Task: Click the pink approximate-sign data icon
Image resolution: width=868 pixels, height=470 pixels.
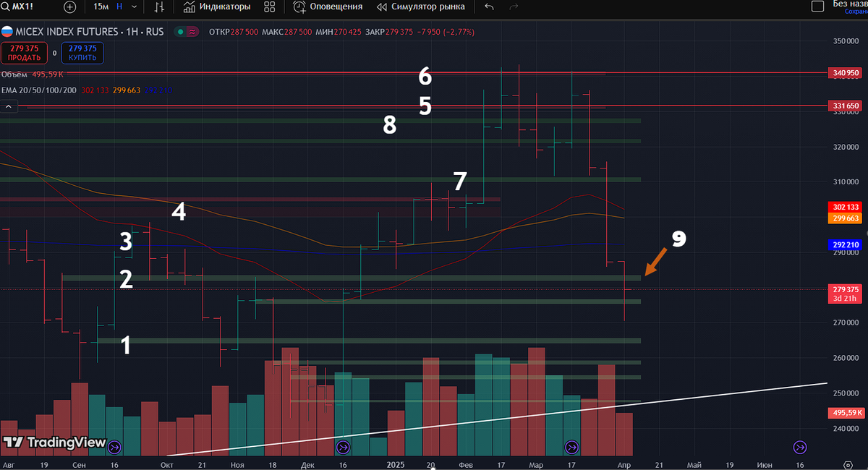Action: tap(192, 32)
